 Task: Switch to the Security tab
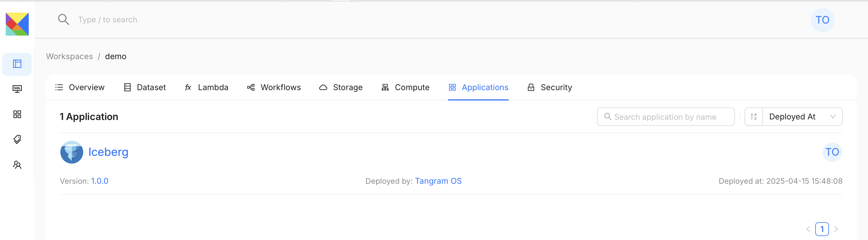coord(550,87)
